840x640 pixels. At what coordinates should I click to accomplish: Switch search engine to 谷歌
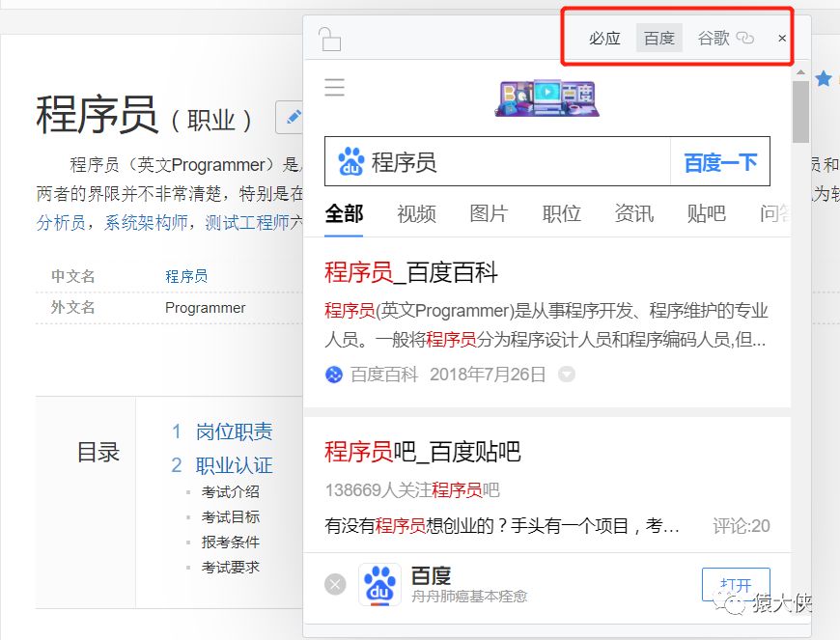(714, 38)
